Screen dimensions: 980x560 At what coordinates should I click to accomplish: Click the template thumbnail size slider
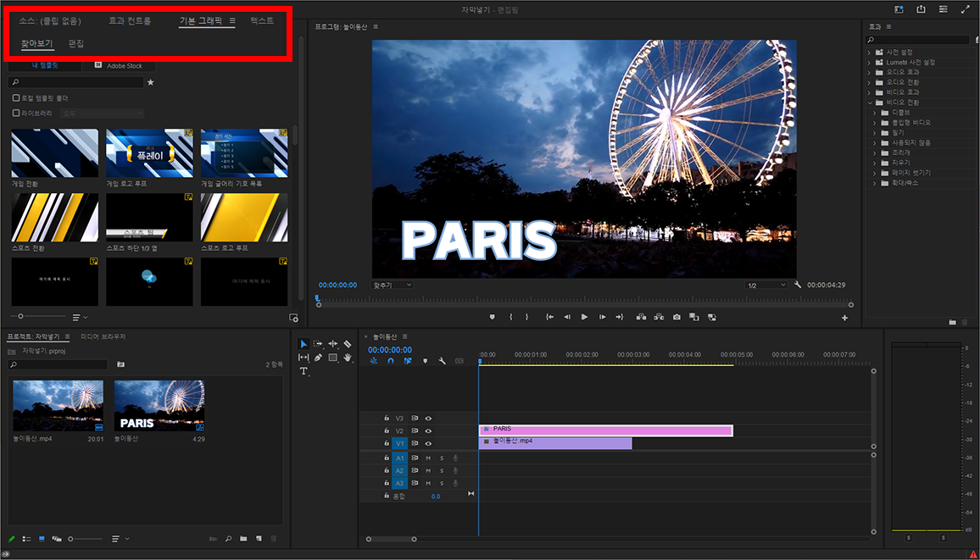click(20, 316)
